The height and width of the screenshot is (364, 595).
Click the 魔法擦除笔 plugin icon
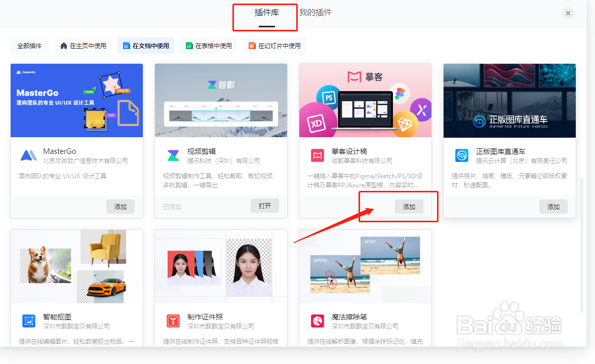click(x=318, y=321)
